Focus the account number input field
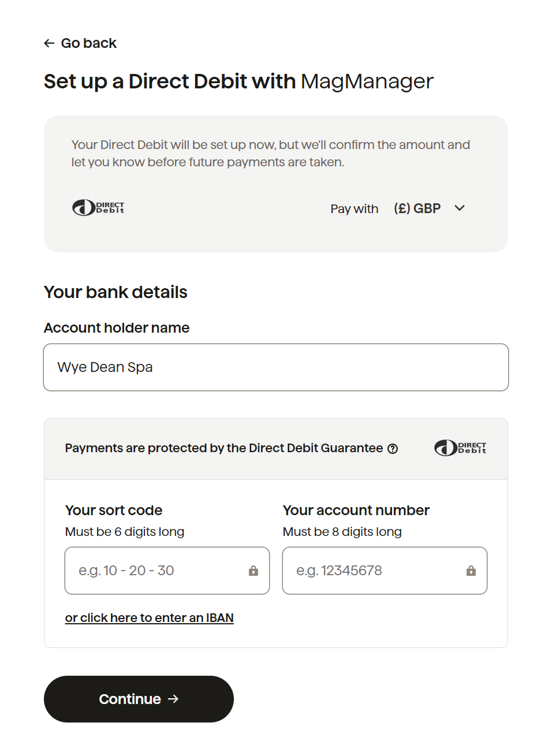552x756 pixels. [385, 571]
